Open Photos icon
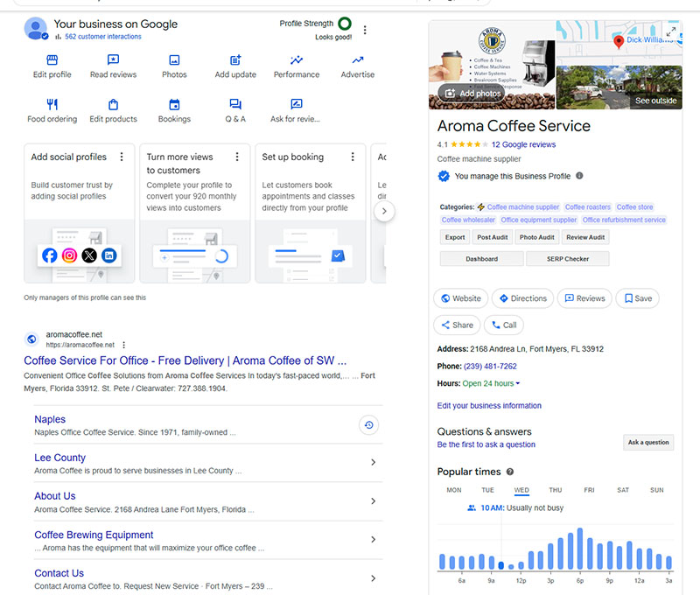 174,59
